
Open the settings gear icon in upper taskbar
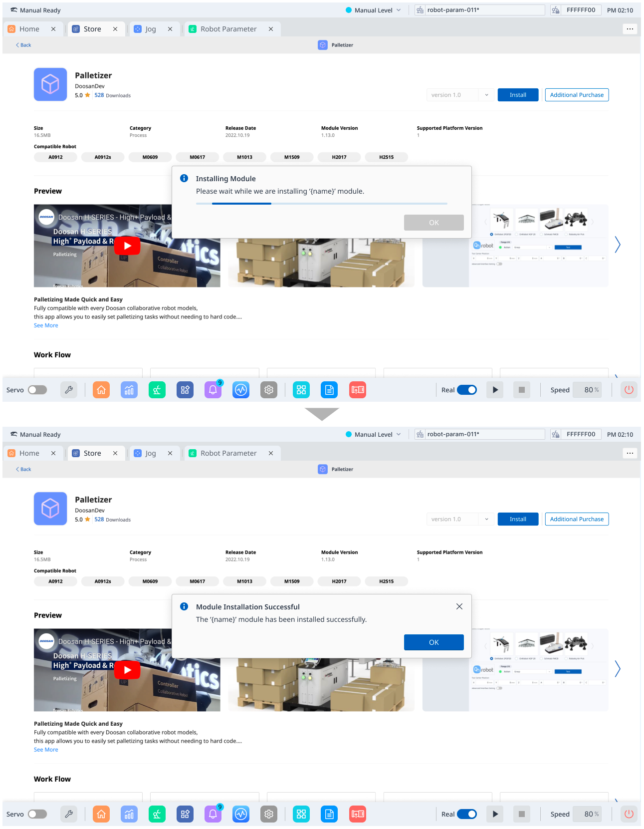pos(269,390)
